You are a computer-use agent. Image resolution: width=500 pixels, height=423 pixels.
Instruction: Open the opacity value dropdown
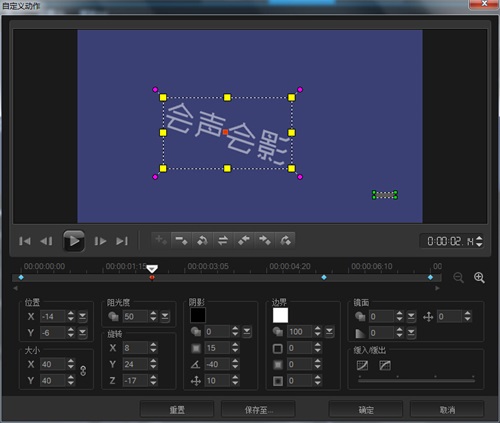pyautogui.click(x=165, y=316)
